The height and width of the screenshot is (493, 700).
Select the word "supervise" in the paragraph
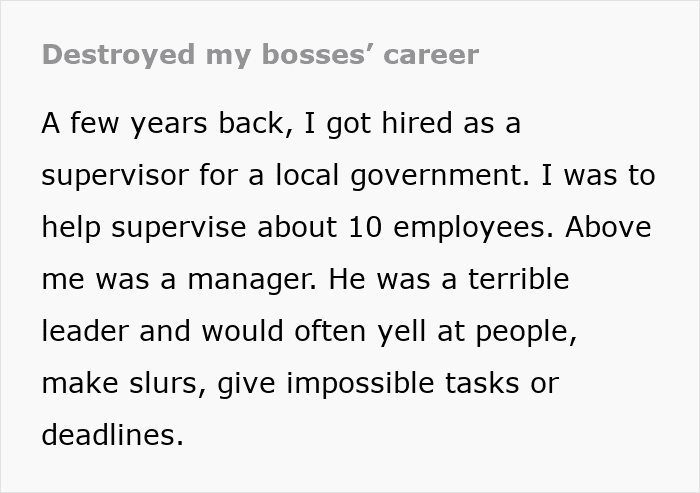point(179,227)
